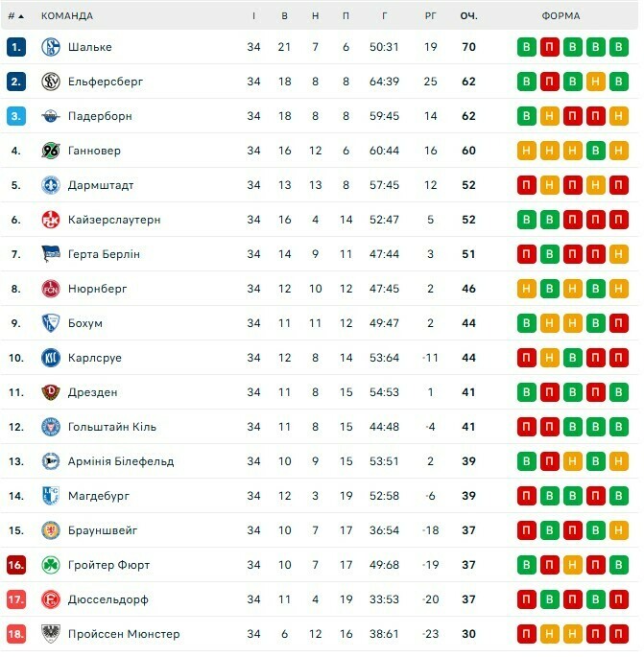Click the Кайзерслаутерн red crest icon
The width and height of the screenshot is (644, 657).
[51, 220]
